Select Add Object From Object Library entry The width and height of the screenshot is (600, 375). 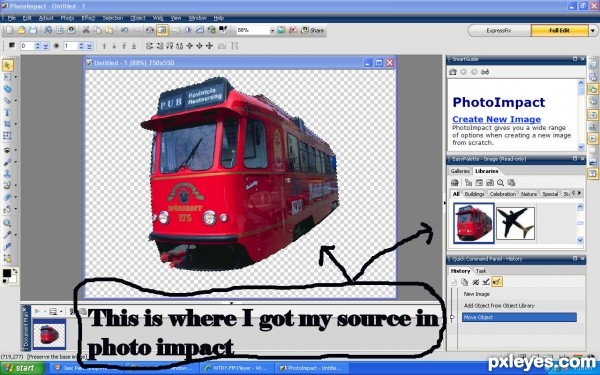tap(499, 306)
